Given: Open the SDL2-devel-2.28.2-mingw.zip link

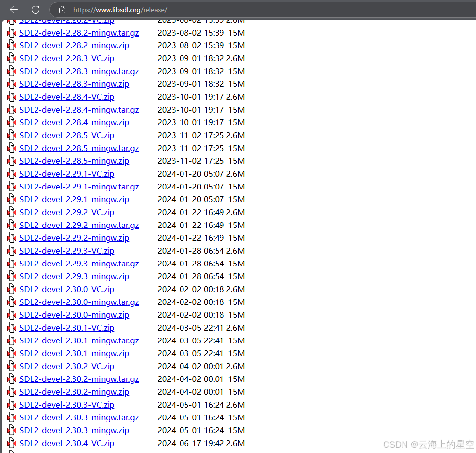Looking at the screenshot, I should (x=74, y=45).
